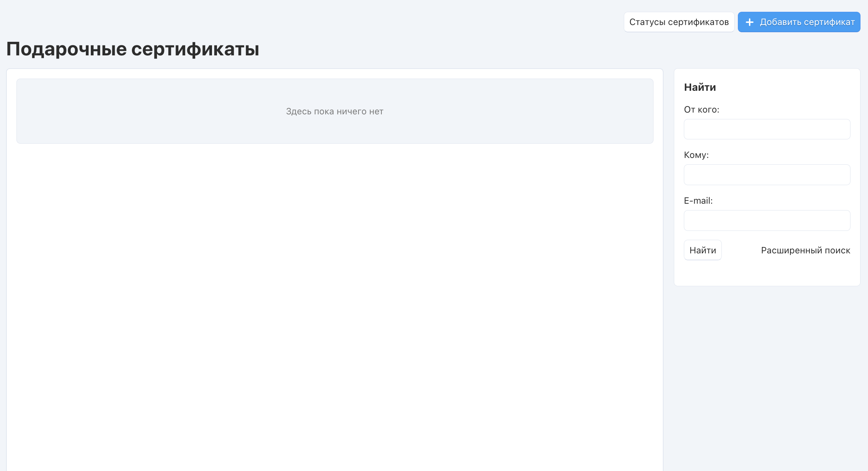The height and width of the screenshot is (471, 868).
Task: Click the Подарочные сертификаты page title
Action: click(133, 49)
